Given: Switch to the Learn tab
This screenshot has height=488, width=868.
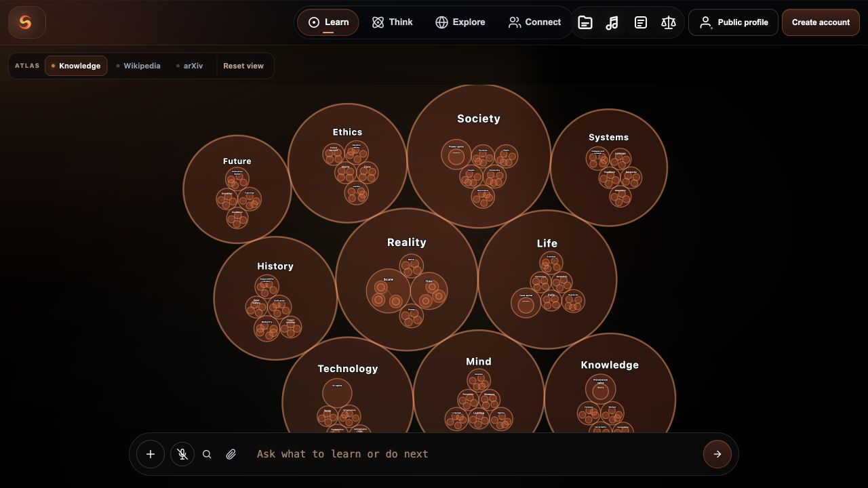Looking at the screenshot, I should click(x=328, y=22).
